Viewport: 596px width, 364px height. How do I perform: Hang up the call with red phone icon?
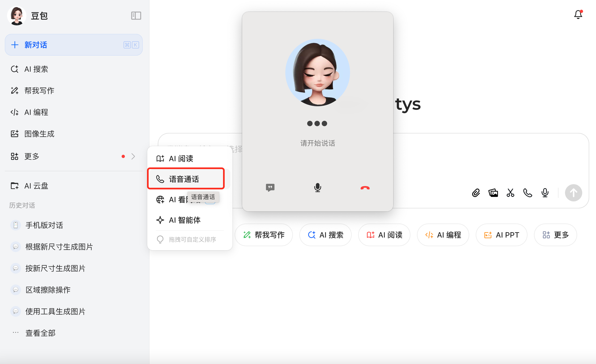[365, 188]
